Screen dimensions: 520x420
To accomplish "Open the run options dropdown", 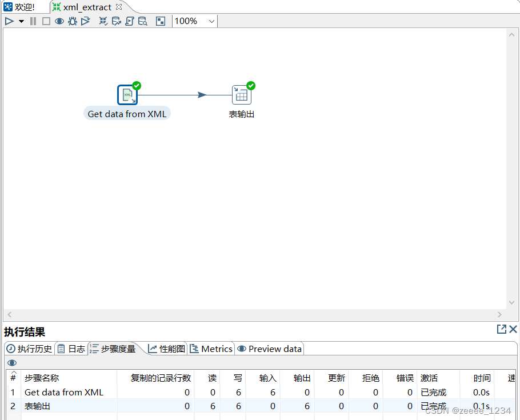I will click(x=21, y=21).
